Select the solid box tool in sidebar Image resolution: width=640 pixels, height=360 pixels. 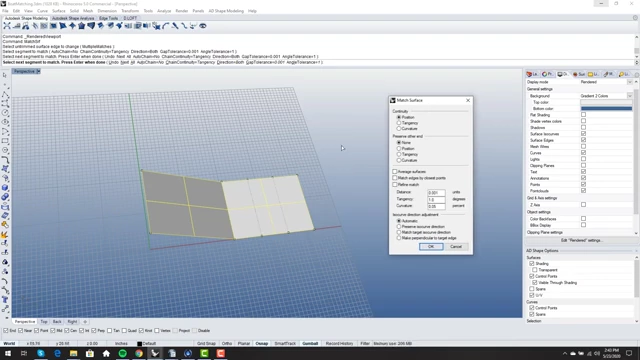(x=5, y=187)
